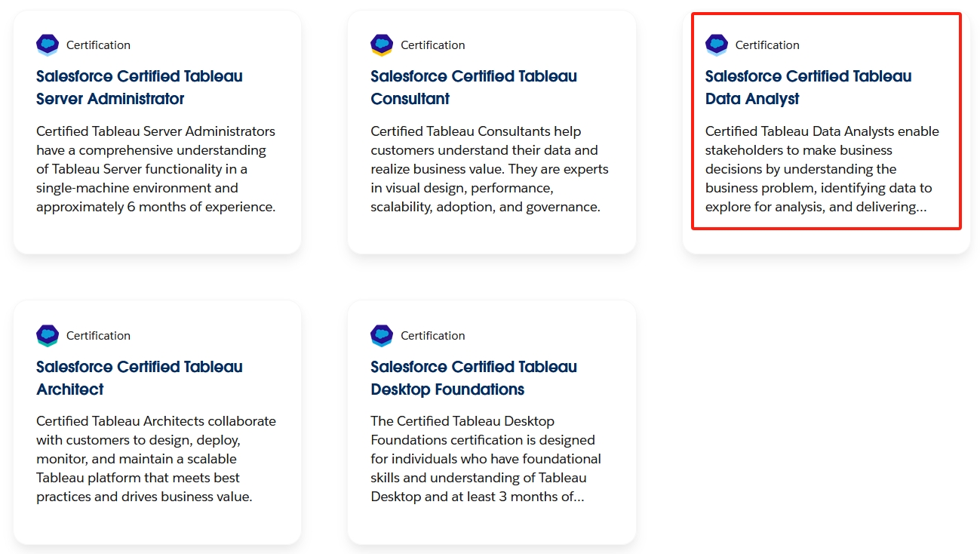Click the Certification label on Server Administrator card
980x554 pixels.
click(98, 45)
